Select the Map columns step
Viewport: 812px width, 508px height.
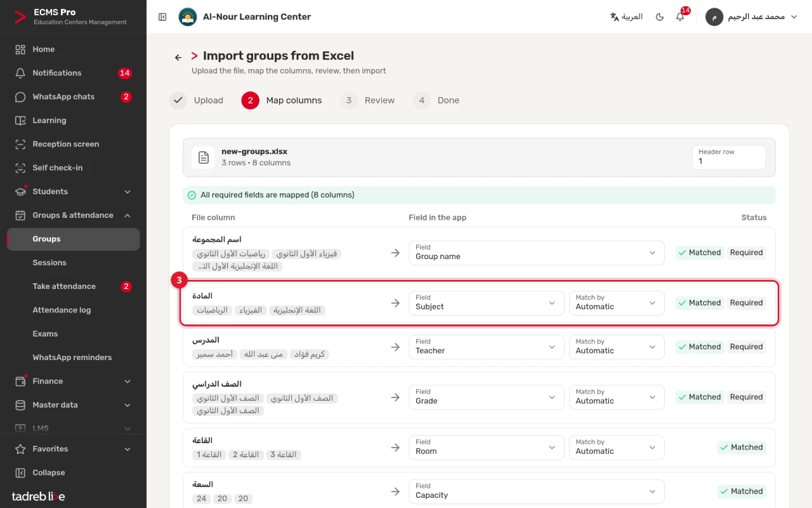point(282,100)
